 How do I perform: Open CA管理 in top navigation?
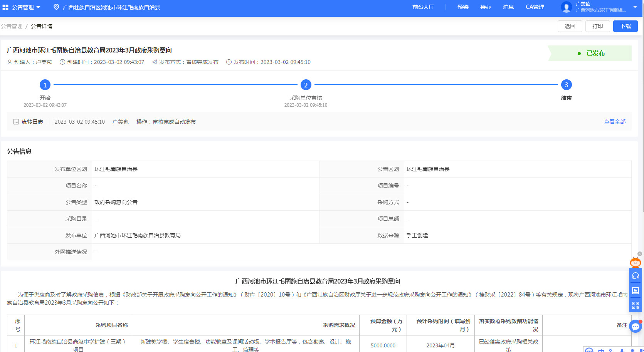(x=535, y=7)
